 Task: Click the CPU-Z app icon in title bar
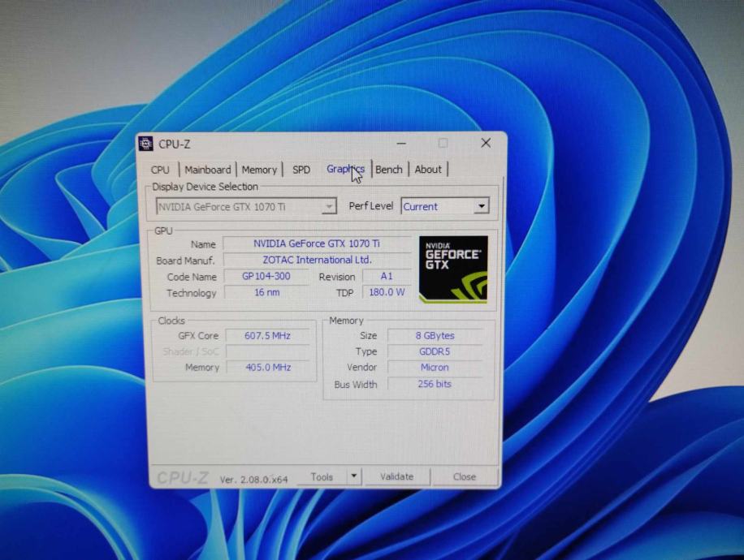click(x=145, y=143)
